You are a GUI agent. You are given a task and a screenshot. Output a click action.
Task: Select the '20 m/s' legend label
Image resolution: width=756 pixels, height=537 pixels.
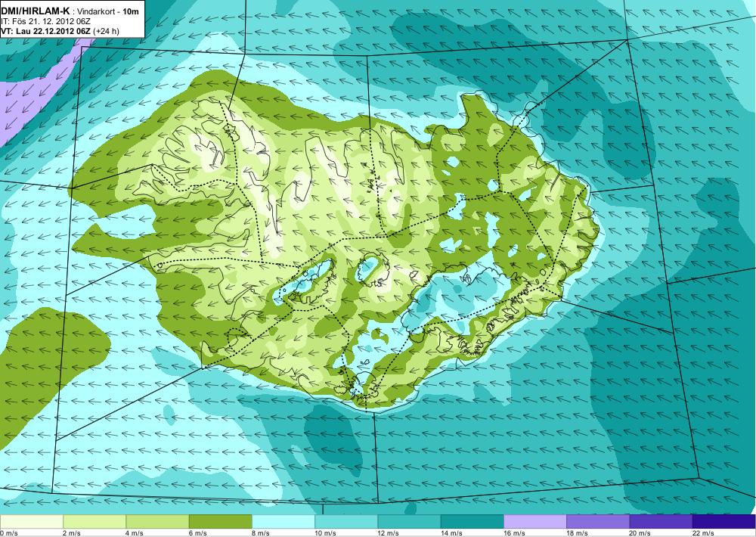(x=640, y=533)
